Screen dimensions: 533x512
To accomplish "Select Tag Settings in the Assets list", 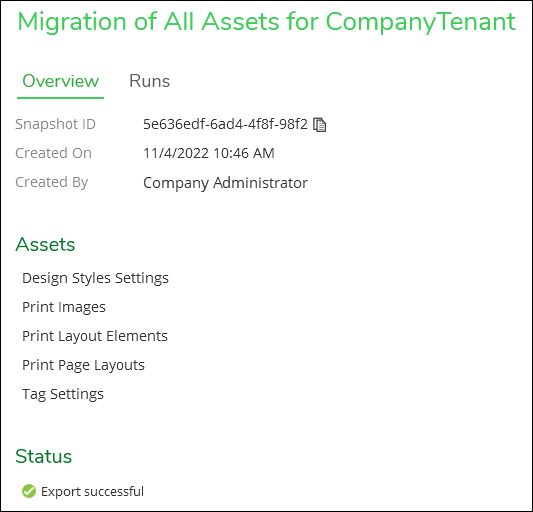I will pos(63,394).
